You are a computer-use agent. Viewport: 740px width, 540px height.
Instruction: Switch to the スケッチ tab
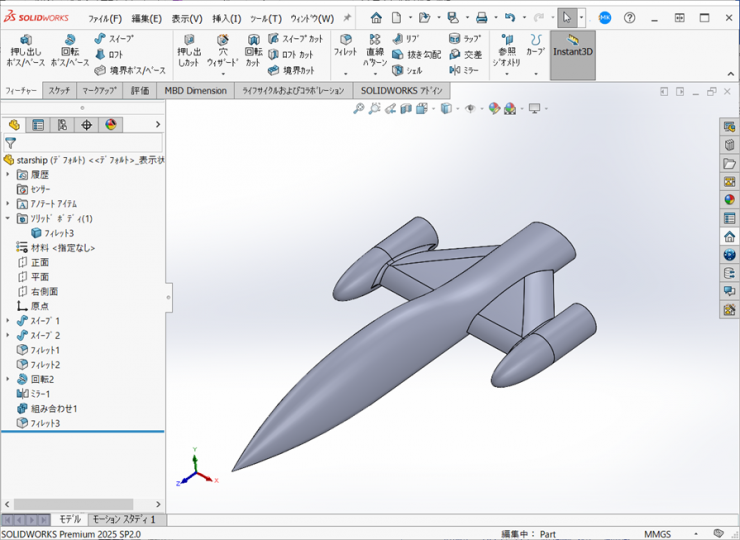59,90
